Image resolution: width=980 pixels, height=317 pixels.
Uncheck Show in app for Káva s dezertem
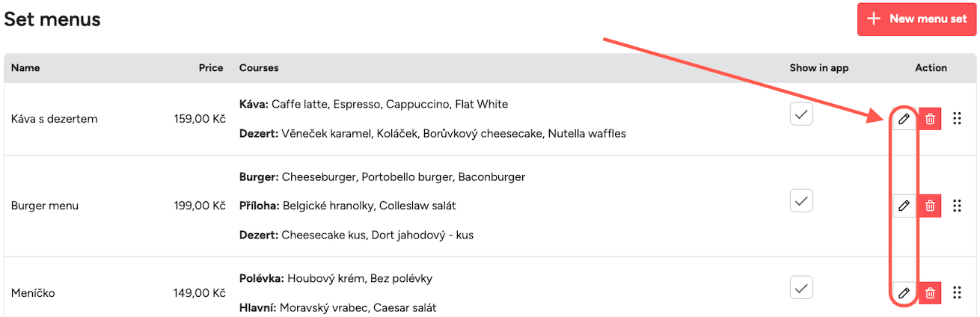click(801, 114)
